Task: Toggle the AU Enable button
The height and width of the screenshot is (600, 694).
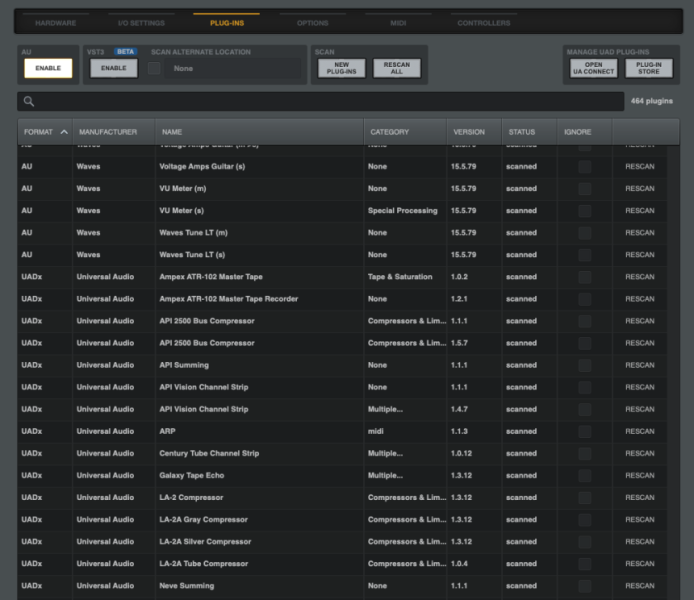Action: (48, 68)
